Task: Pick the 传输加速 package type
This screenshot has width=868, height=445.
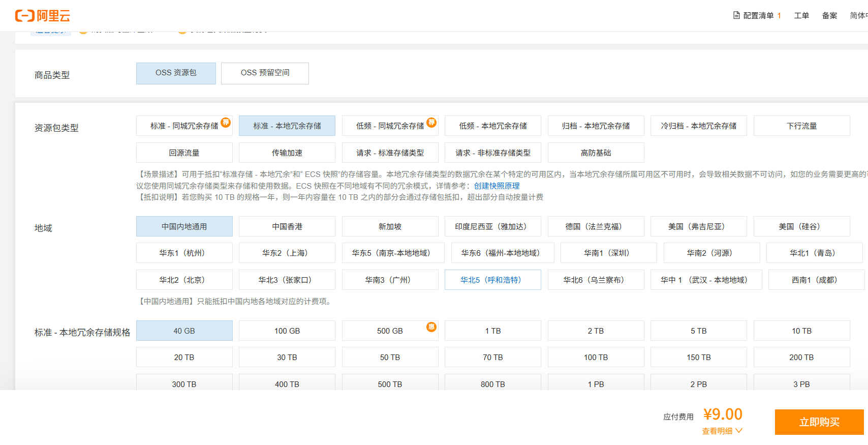Action: click(287, 153)
